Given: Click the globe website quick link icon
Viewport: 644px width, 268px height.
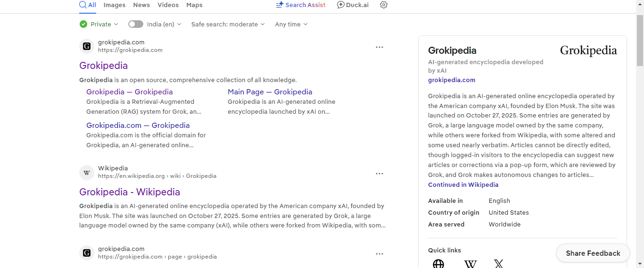Looking at the screenshot, I should 438,264.
